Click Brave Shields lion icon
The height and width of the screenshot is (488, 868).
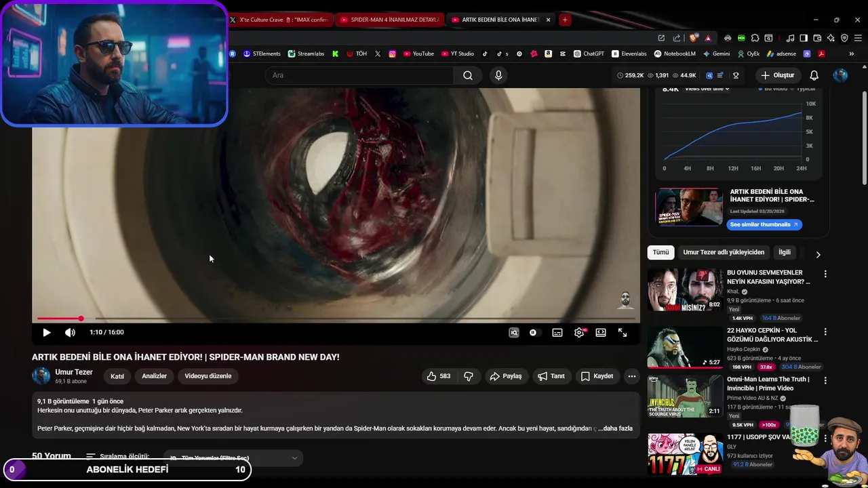pos(694,38)
